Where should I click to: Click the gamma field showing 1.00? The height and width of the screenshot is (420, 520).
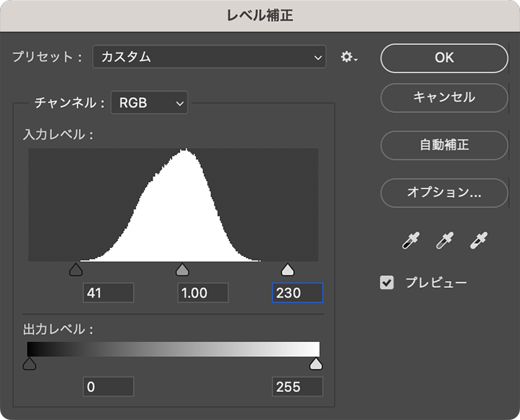(203, 293)
